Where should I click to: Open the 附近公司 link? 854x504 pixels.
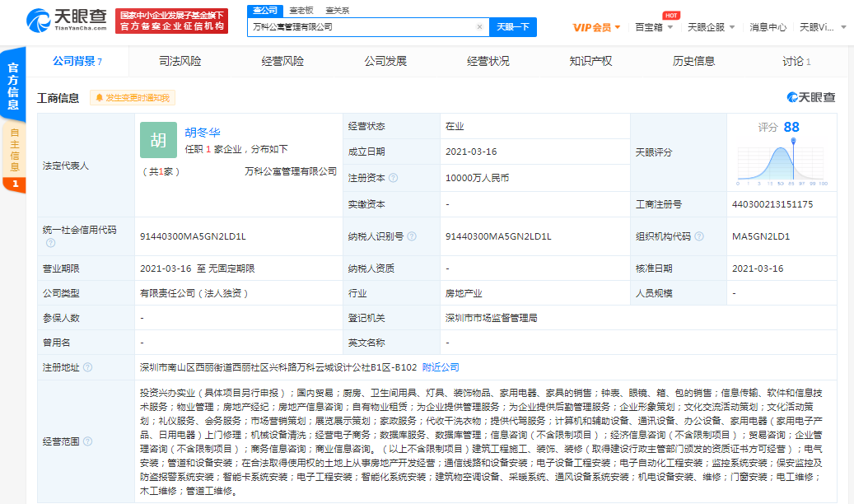[441, 367]
